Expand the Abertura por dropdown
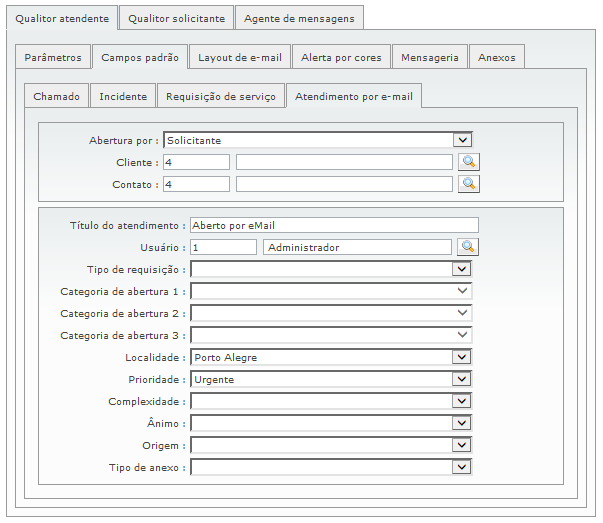Image resolution: width=603 pixels, height=523 pixels. coord(461,141)
